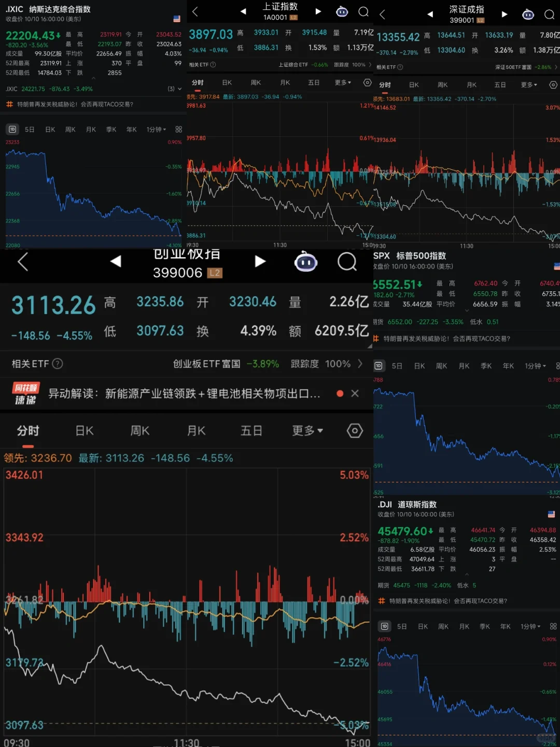Tap the robot assistant icon on 深证成指 header
This screenshot has height=747, width=560.
[x=528, y=15]
